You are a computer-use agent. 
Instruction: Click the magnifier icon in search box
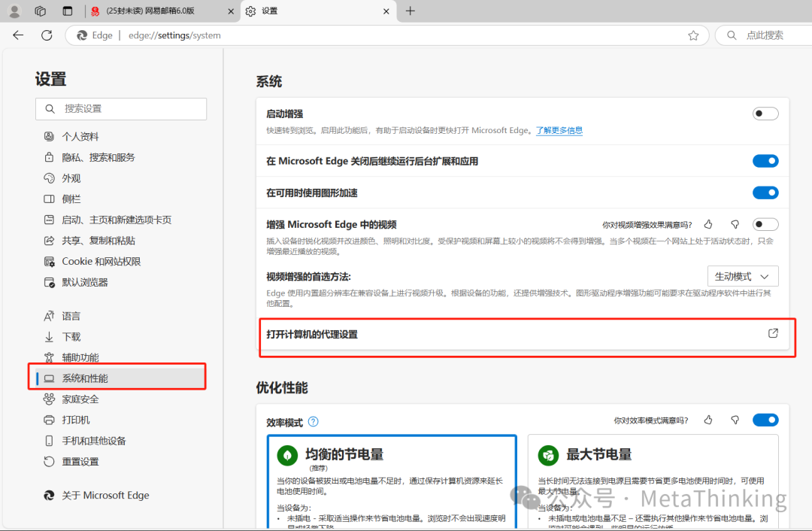732,35
